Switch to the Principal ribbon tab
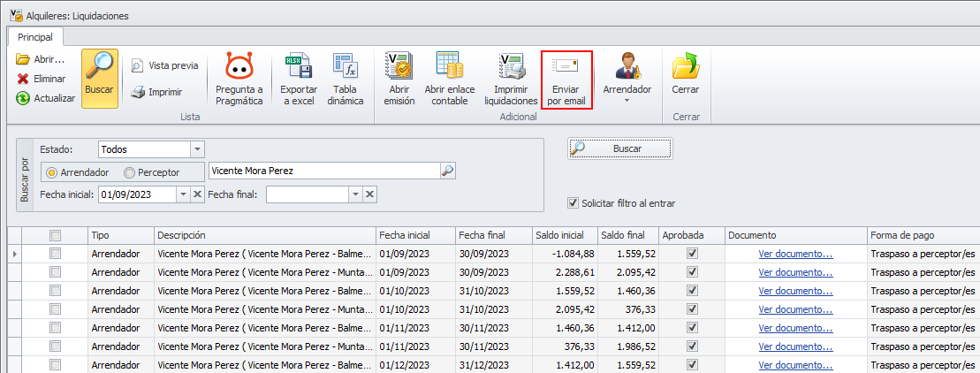This screenshot has width=980, height=373. click(35, 37)
